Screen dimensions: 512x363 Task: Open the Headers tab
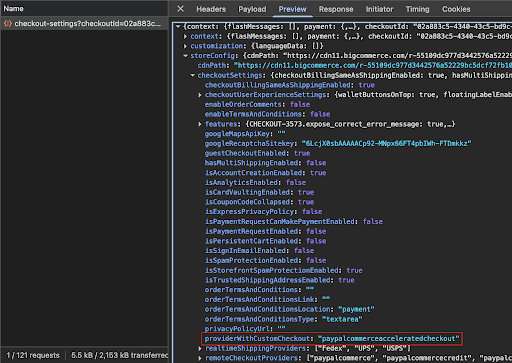click(211, 9)
